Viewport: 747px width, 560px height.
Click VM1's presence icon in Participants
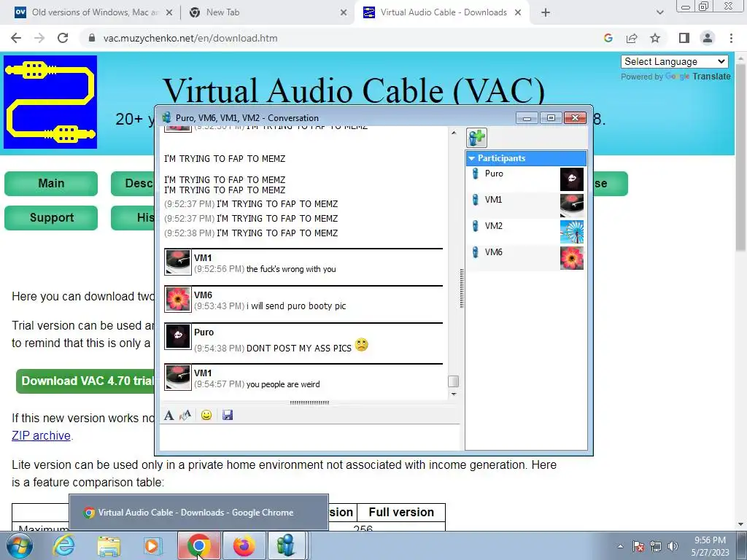point(475,200)
